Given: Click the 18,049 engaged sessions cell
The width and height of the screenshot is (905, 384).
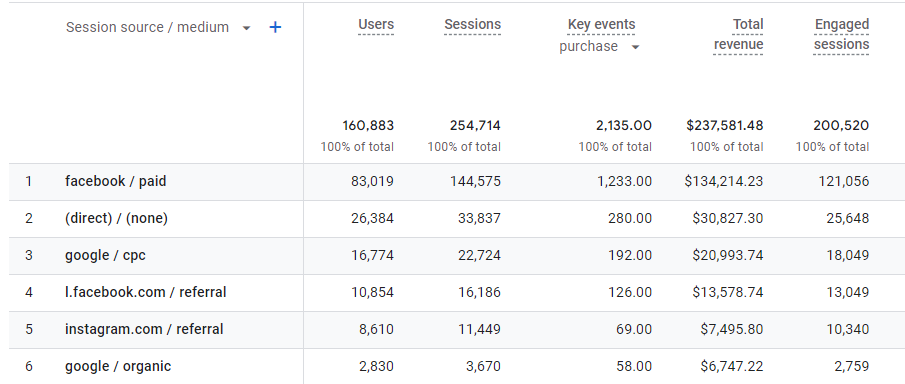Looking at the screenshot, I should 848,255.
